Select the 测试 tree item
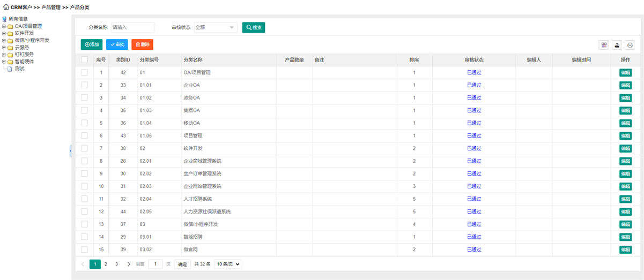 [x=19, y=69]
